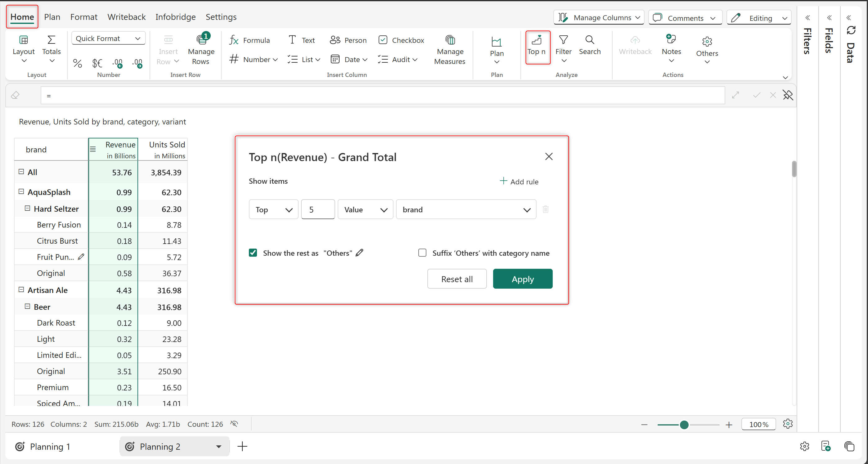This screenshot has height=464, width=868.
Task: Open the Quick Format dropdown
Action: 108,38
